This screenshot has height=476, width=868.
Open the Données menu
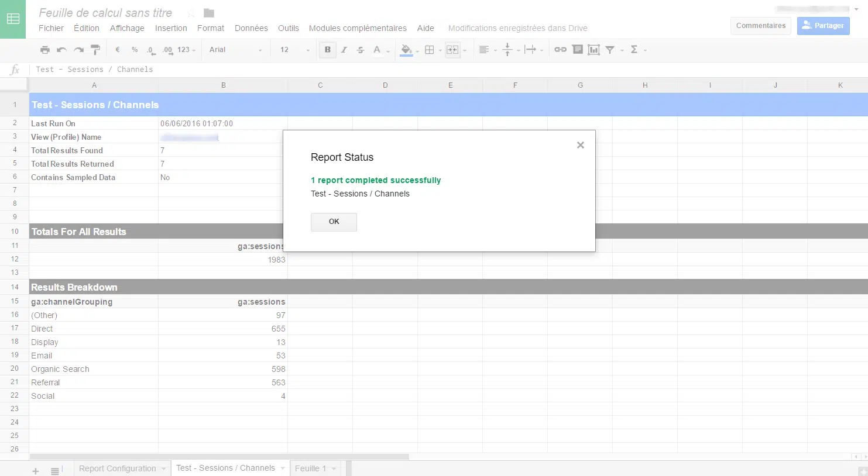click(x=251, y=28)
